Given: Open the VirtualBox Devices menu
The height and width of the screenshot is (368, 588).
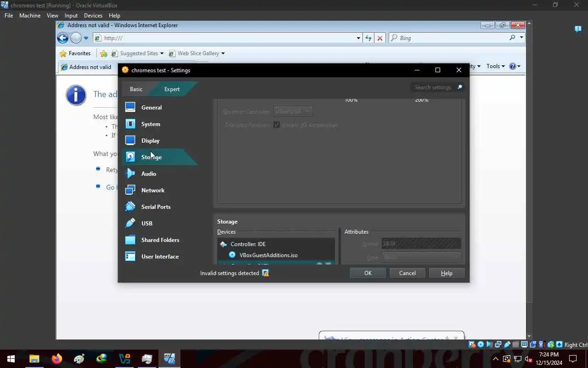Looking at the screenshot, I should pos(93,15).
